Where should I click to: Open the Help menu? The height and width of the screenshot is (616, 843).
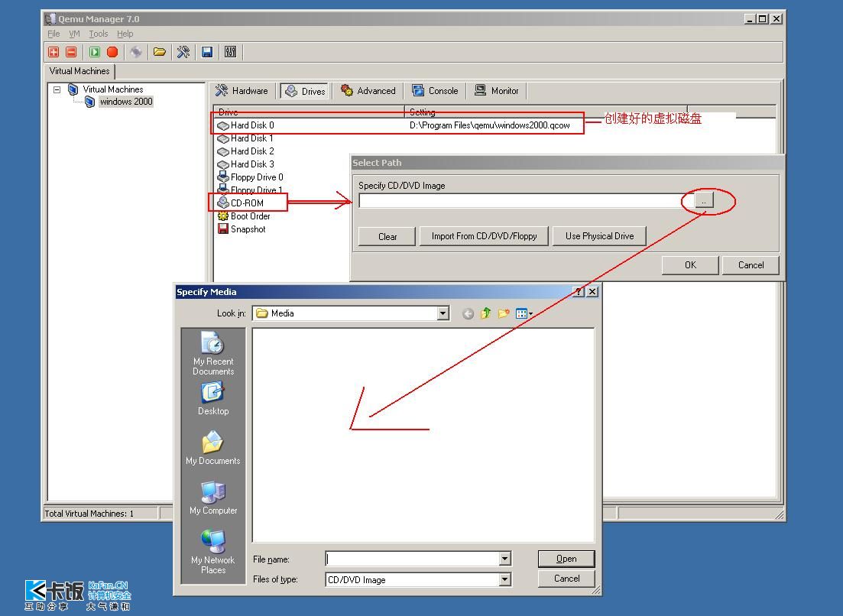pos(125,34)
